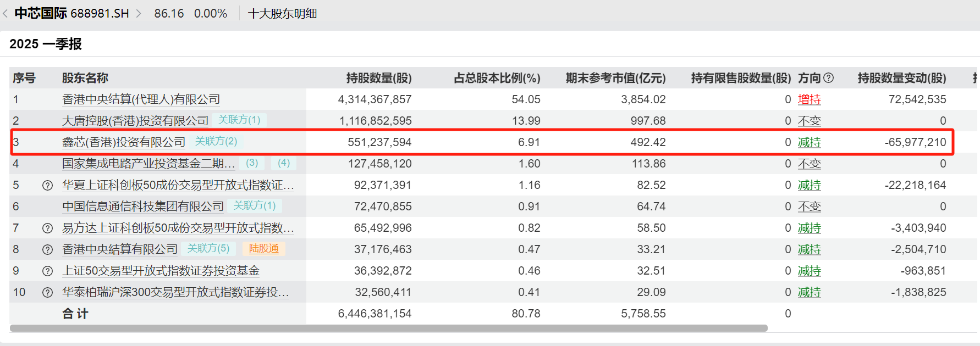Click the 减持 link in row 9
The width and height of the screenshot is (980, 346).
810,271
